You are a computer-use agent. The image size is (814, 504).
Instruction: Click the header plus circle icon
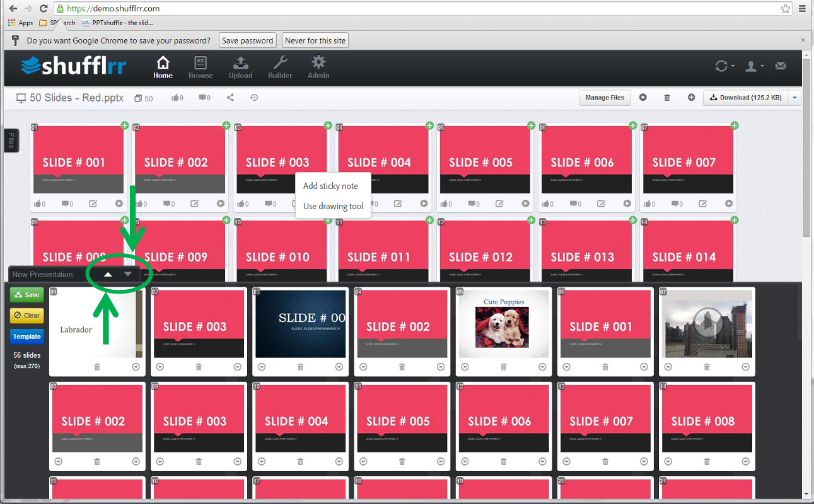click(x=692, y=98)
